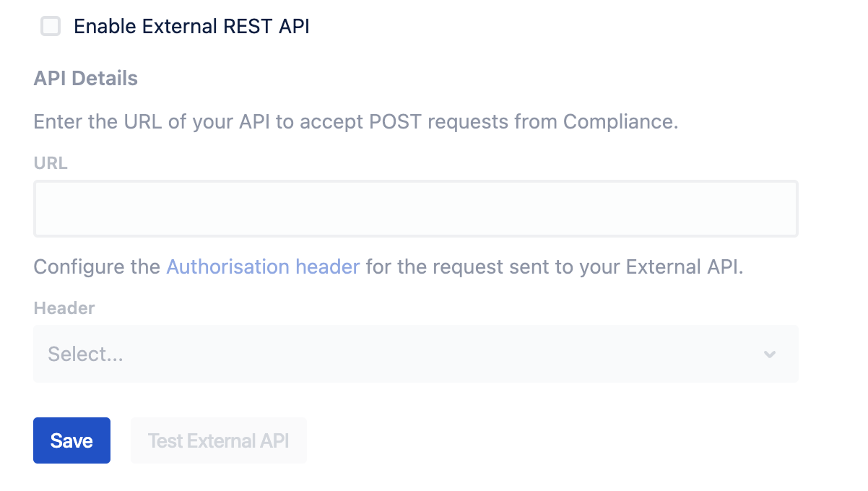Enable the External REST API checkbox
868x491 pixels.
[x=51, y=27]
